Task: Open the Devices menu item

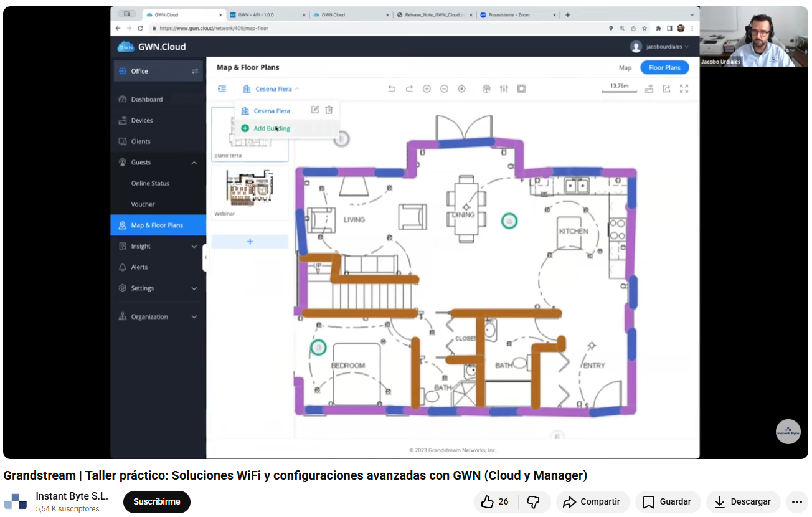Action: pos(141,120)
